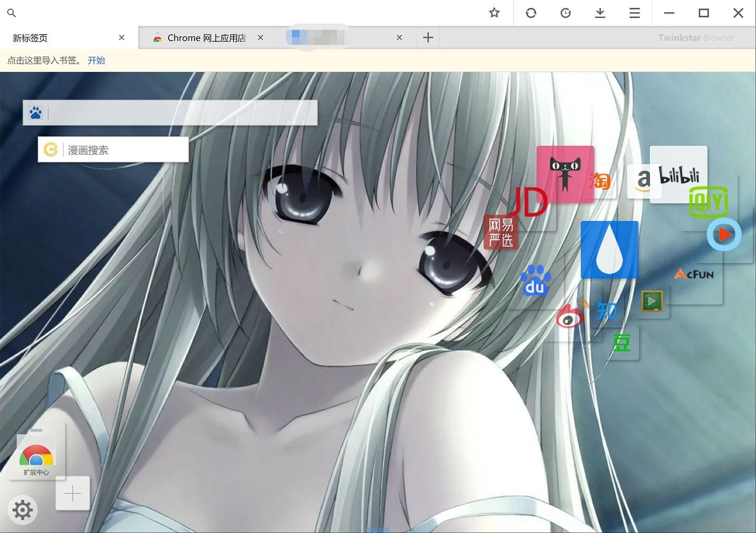Image resolution: width=756 pixels, height=533 pixels.
Task: Switch to the Chrome 网上应用店 tab
Action: coord(207,38)
